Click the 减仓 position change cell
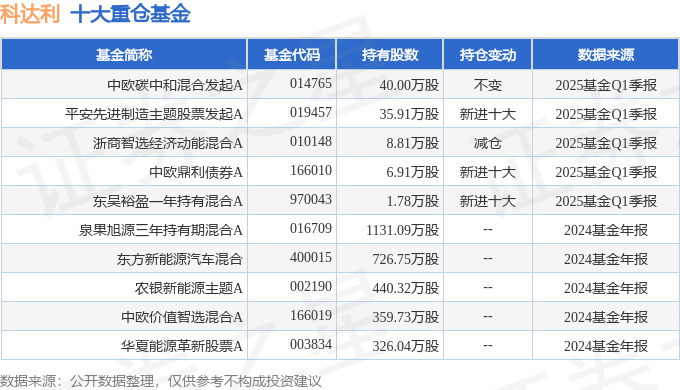This screenshot has height=390, width=680. click(487, 143)
